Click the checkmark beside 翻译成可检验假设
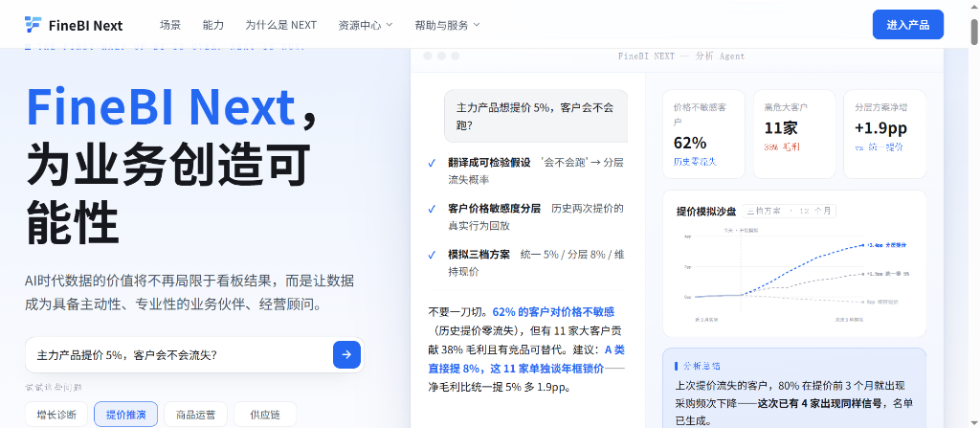980x428 pixels. [x=432, y=164]
